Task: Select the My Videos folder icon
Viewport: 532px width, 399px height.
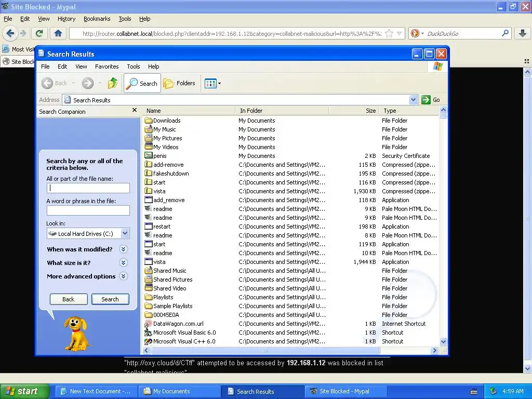Action: click(148, 147)
